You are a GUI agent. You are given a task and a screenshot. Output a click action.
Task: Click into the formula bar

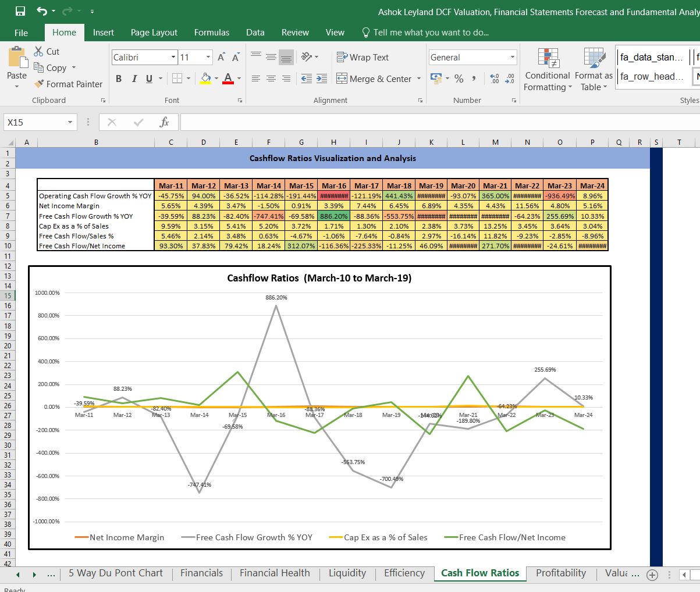click(440, 122)
